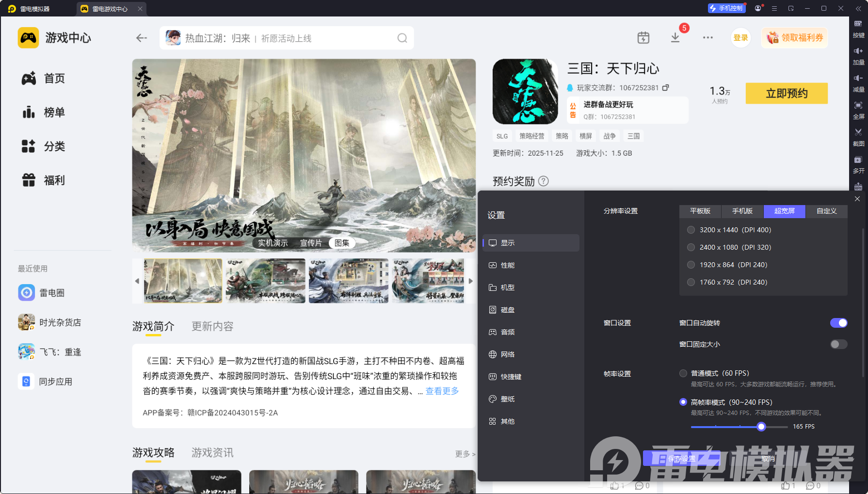The width and height of the screenshot is (868, 494).
Task: Click the 领取福利券 button
Action: tap(794, 38)
